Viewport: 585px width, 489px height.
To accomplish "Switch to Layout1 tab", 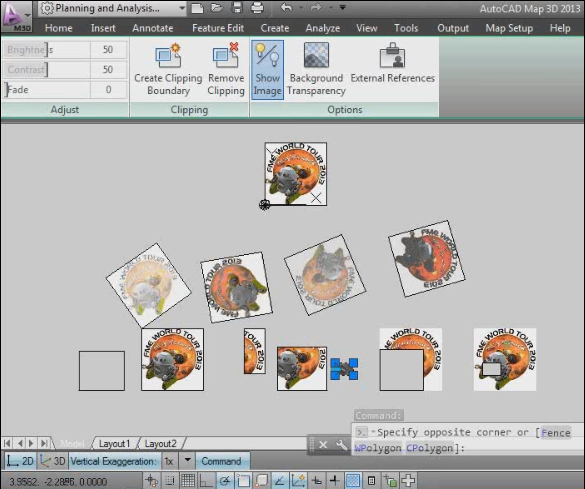I will tap(114, 444).
